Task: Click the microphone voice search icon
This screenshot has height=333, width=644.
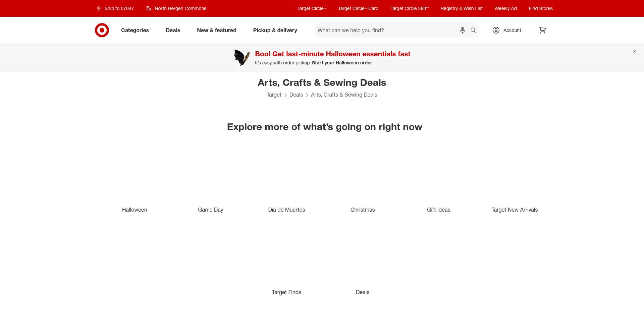Action: (x=463, y=30)
